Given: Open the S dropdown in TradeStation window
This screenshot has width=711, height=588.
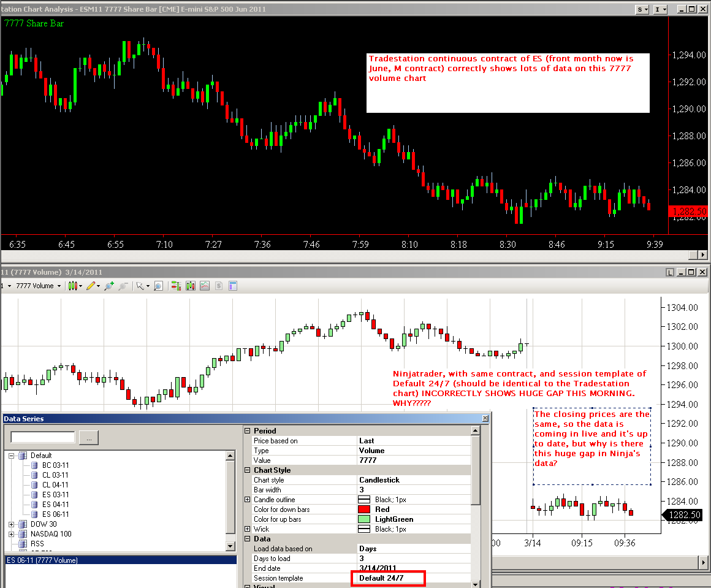Looking at the screenshot, I should (642, 9).
